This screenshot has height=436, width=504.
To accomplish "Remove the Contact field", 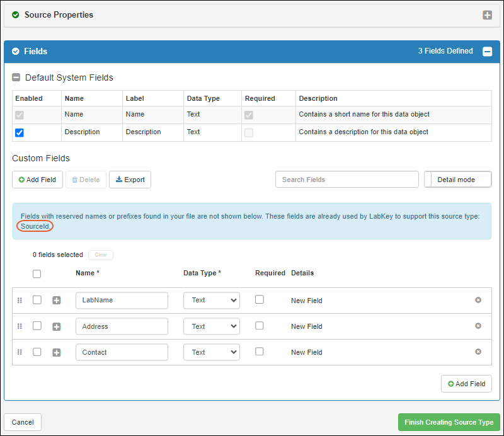I will pyautogui.click(x=478, y=352).
